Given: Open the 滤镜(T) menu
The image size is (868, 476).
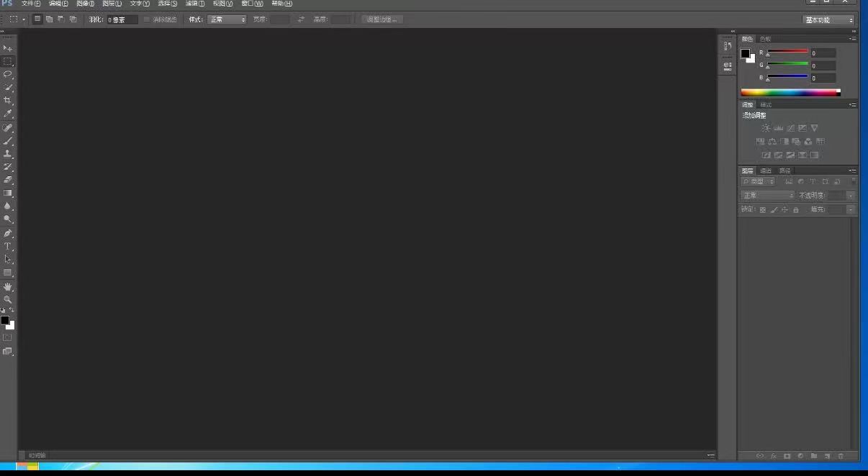Looking at the screenshot, I should click(195, 4).
